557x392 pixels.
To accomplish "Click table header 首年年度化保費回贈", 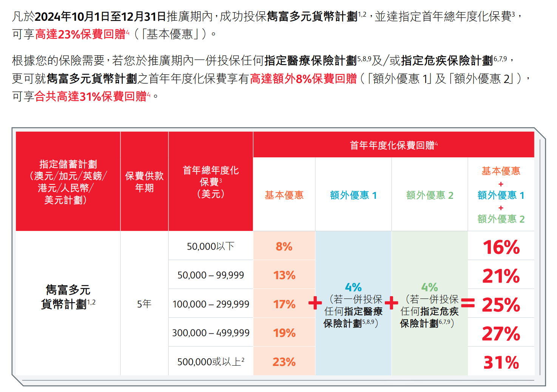I will click(393, 145).
